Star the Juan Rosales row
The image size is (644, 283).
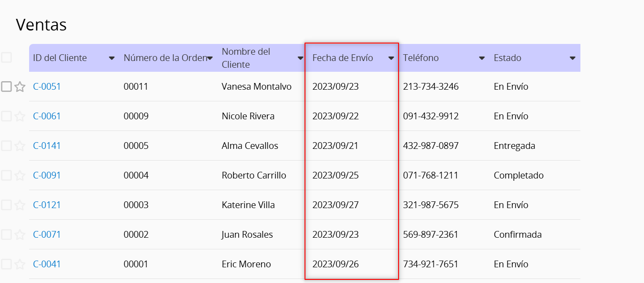click(20, 235)
